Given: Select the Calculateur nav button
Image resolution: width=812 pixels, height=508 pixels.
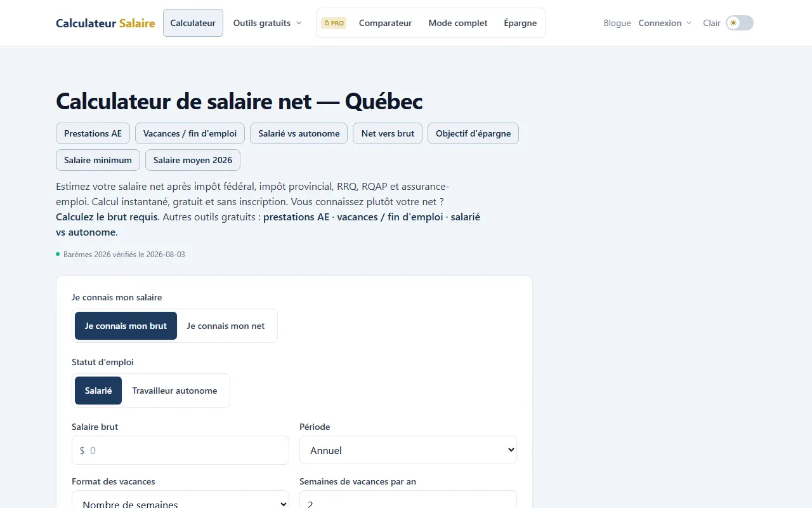Looking at the screenshot, I should tap(193, 23).
